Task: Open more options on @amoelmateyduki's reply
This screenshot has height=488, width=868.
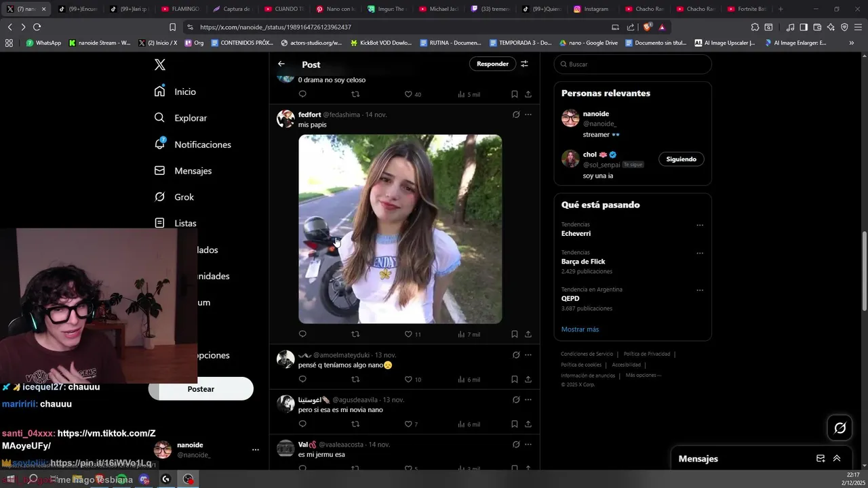Action: 528,354
